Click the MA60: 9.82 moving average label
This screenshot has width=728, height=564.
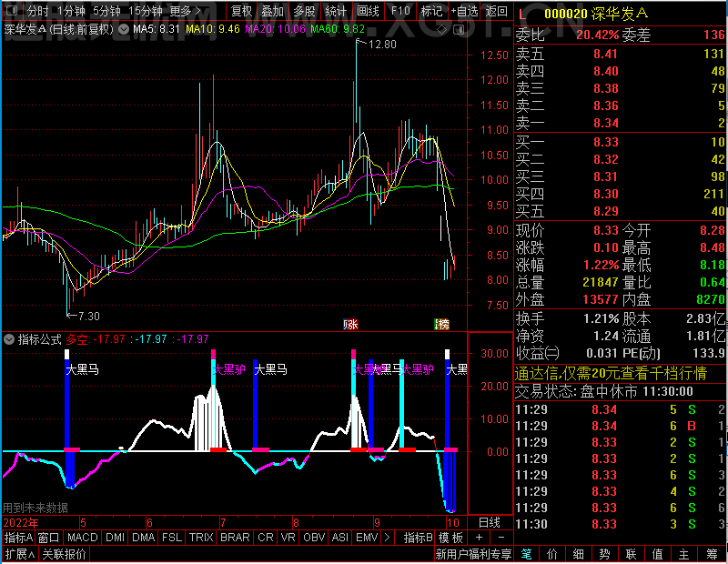338,29
